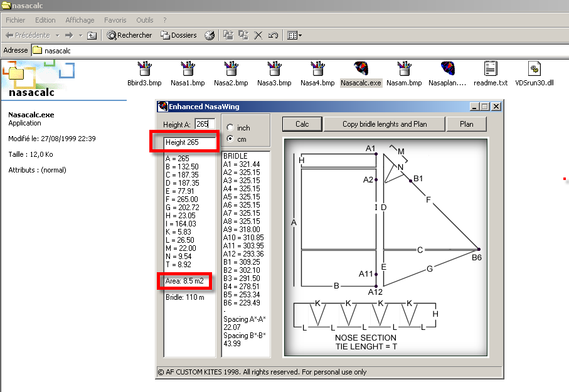Select the Nasacalc.exe application icon
This screenshot has height=392, width=569.
(361, 68)
